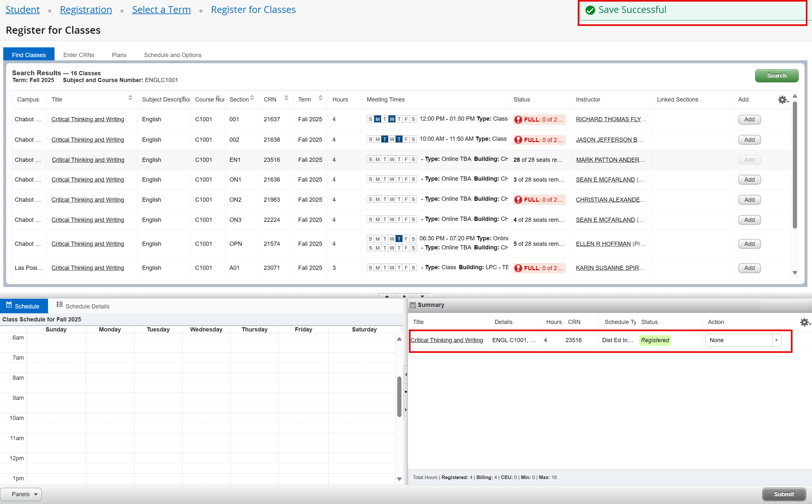
Task: Click the Schedule Details list icon
Action: tap(59, 304)
